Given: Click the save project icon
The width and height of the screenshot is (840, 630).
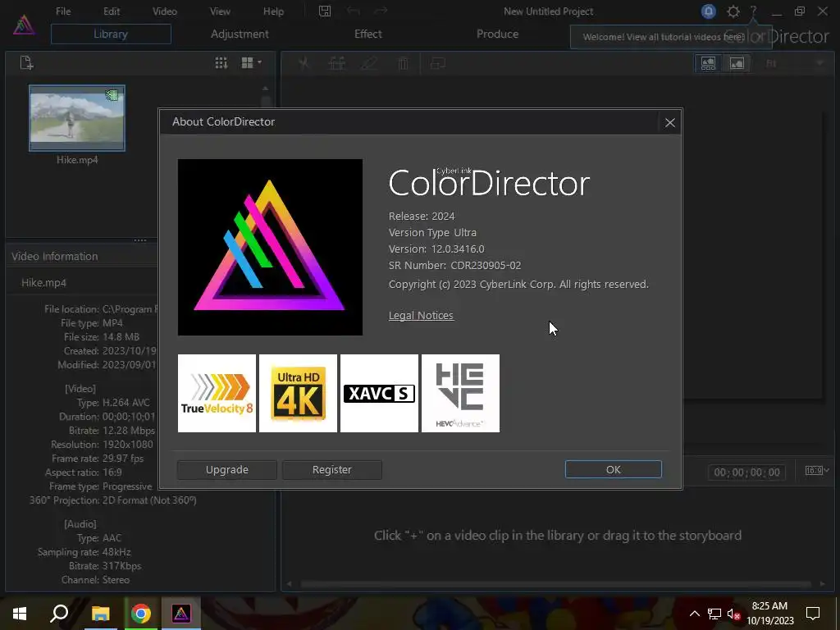Looking at the screenshot, I should tap(325, 11).
